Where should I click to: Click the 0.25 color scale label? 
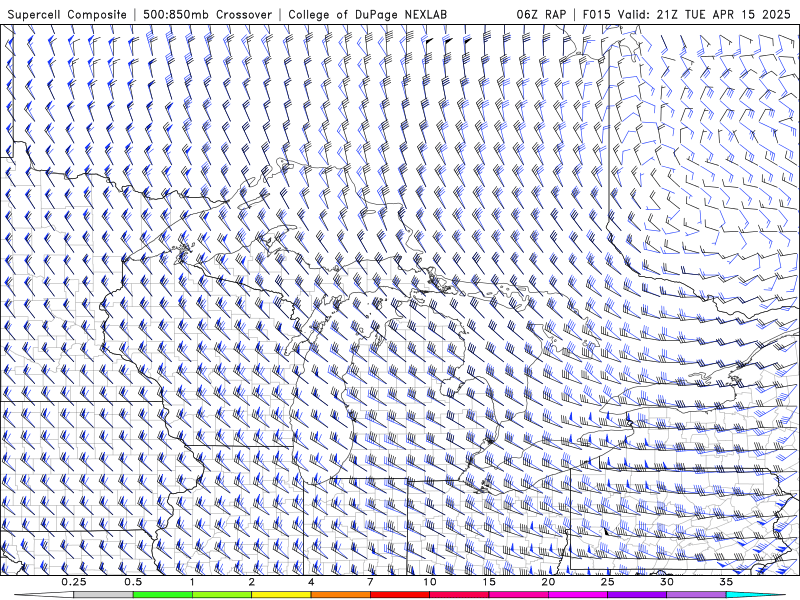pos(74,582)
